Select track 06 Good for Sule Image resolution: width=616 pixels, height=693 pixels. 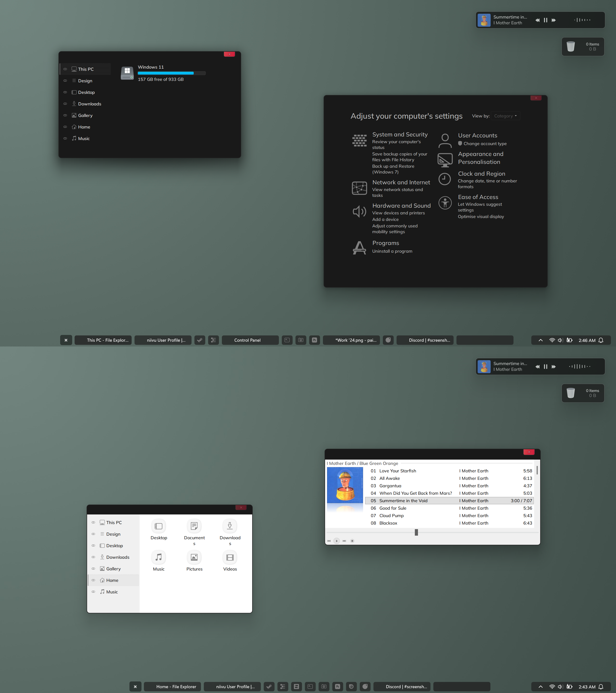coord(393,508)
